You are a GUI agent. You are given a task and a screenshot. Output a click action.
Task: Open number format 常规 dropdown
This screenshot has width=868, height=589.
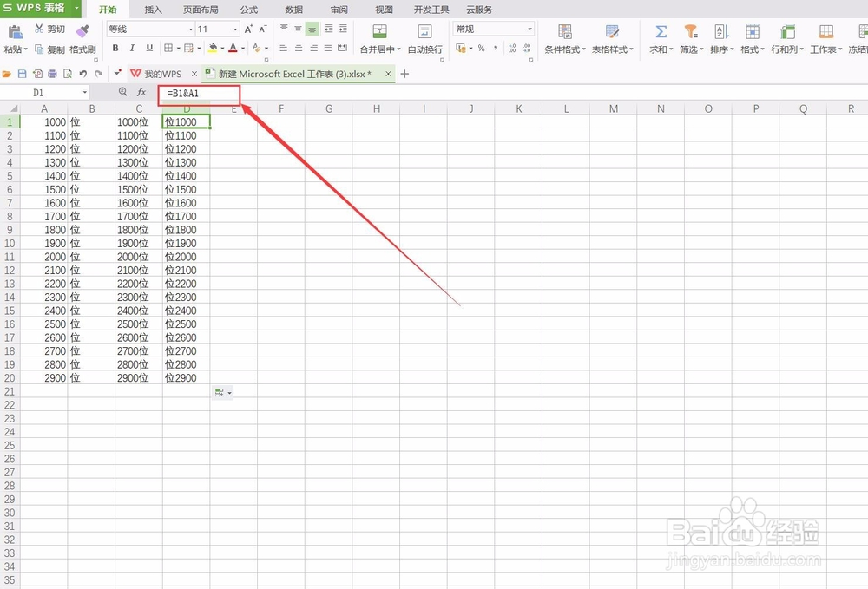[x=529, y=29]
